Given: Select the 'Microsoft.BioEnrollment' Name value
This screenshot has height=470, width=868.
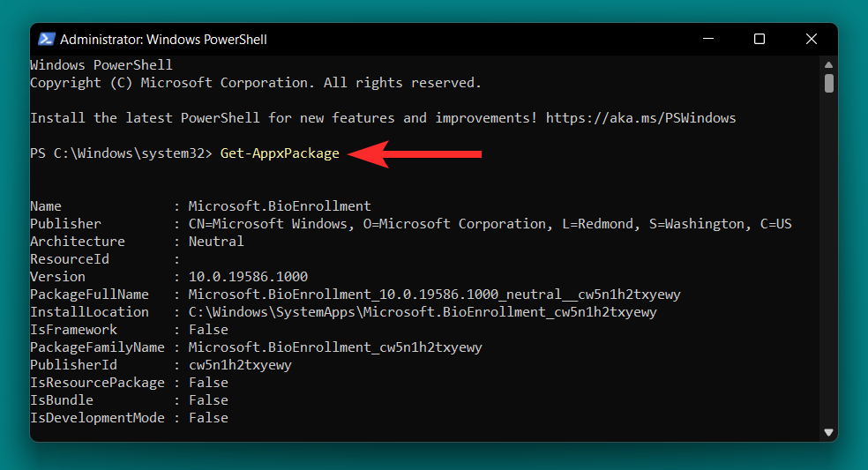Looking at the screenshot, I should click(280, 206).
